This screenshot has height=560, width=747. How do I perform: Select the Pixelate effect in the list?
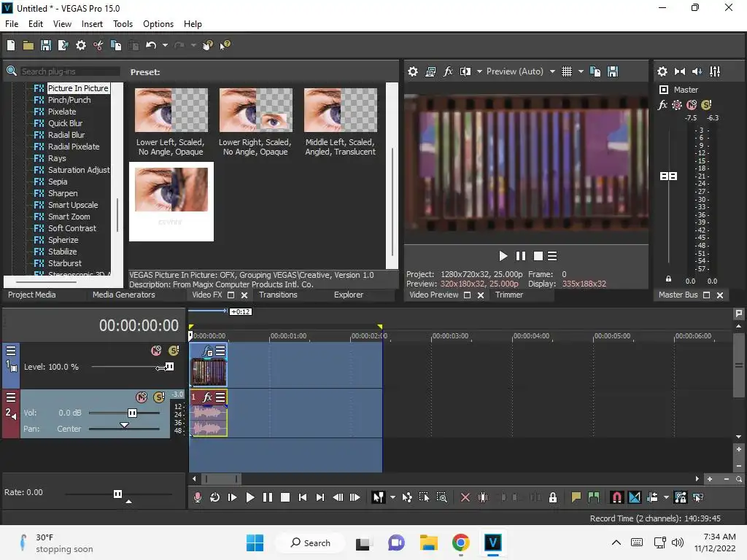[x=62, y=112]
